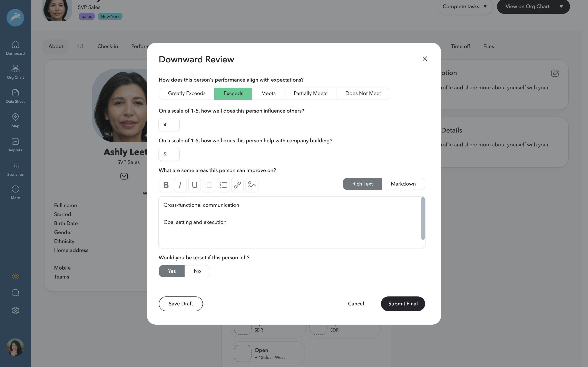
Task: Expand the Complete tasks dropdown
Action: pyautogui.click(x=465, y=7)
